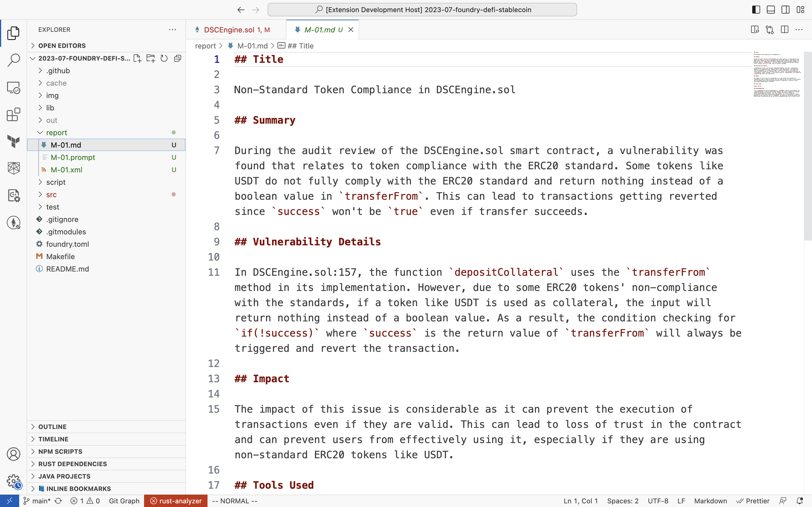812x507 pixels.
Task: Open M-01.prompt in the file tree
Action: pyautogui.click(x=73, y=157)
